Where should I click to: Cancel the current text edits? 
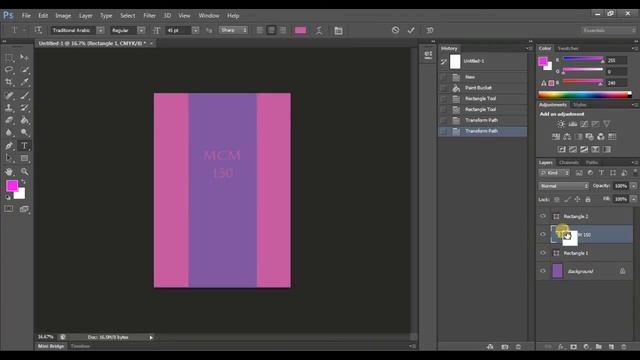click(x=395, y=30)
